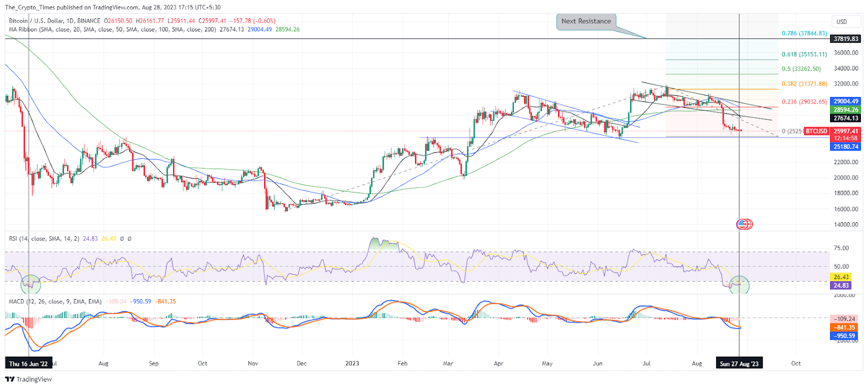868x388 pixels.
Task: Click the Mar month label on time axis
Action: (x=448, y=364)
